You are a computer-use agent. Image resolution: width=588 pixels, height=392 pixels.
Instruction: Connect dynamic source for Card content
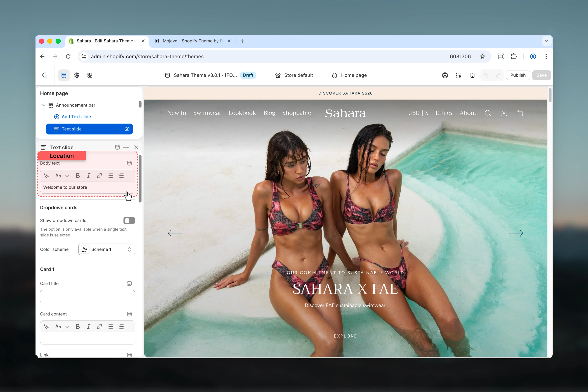click(x=129, y=314)
